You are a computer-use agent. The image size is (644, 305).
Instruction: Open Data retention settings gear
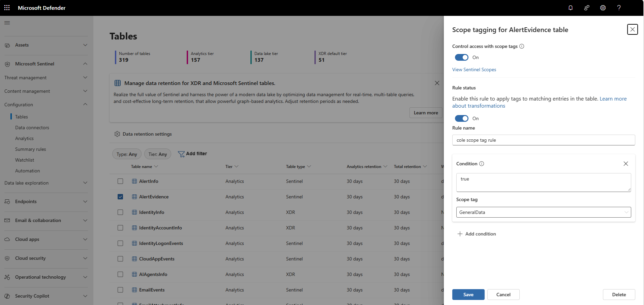tap(117, 134)
